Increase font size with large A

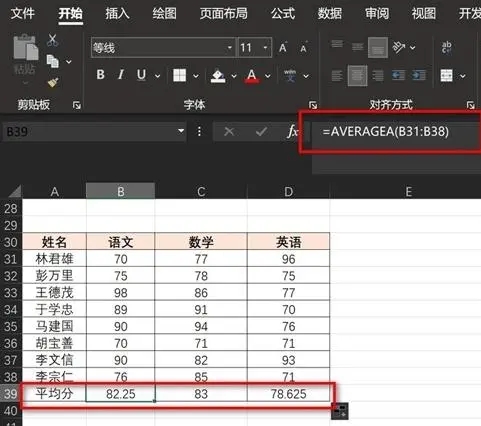point(283,48)
